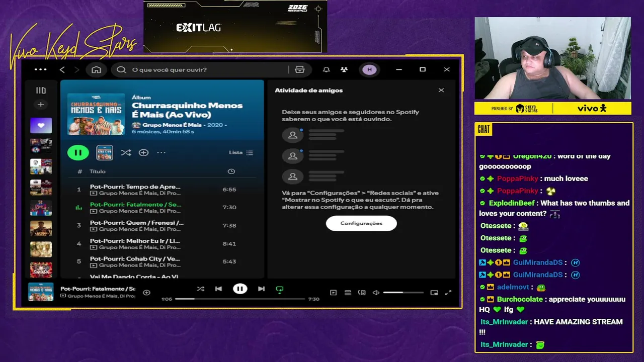Open the Now Playing view icon
Viewport: 644px width, 362px height.
(x=333, y=293)
